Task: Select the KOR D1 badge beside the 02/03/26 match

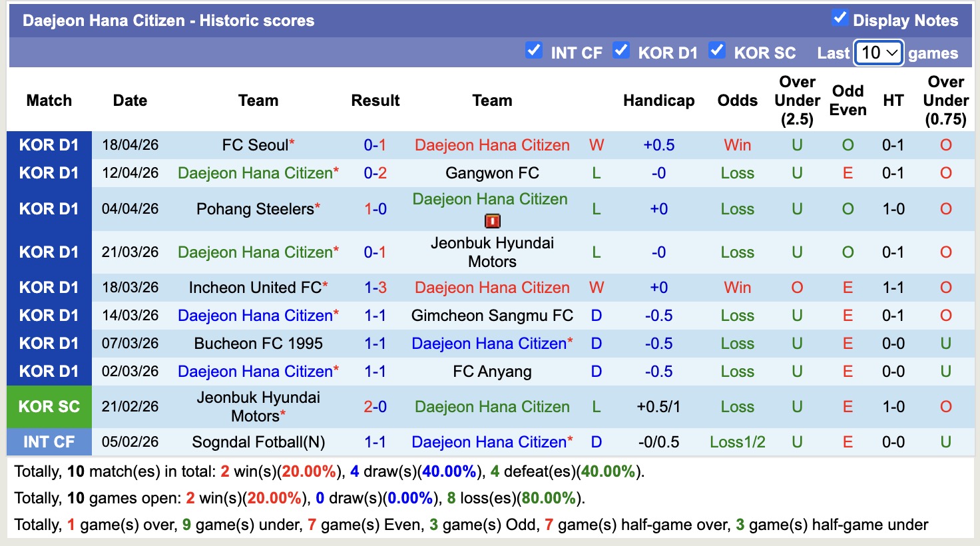Action: point(49,371)
